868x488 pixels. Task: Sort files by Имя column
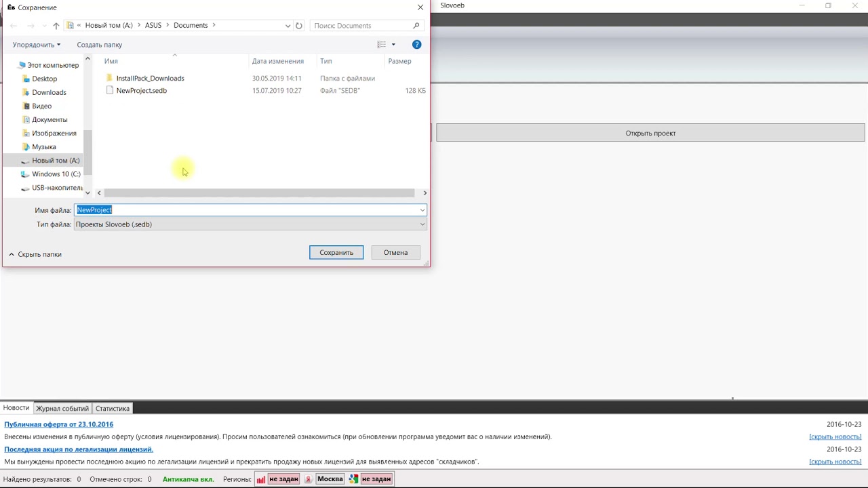coord(111,61)
